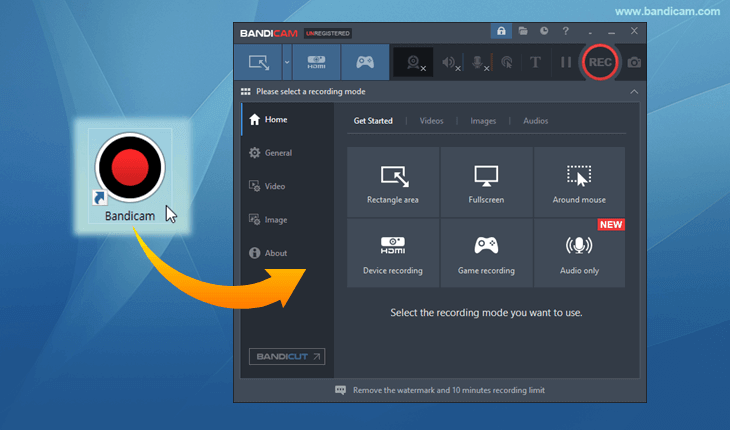
Task: Choose the Game recording tile
Action: click(x=486, y=253)
